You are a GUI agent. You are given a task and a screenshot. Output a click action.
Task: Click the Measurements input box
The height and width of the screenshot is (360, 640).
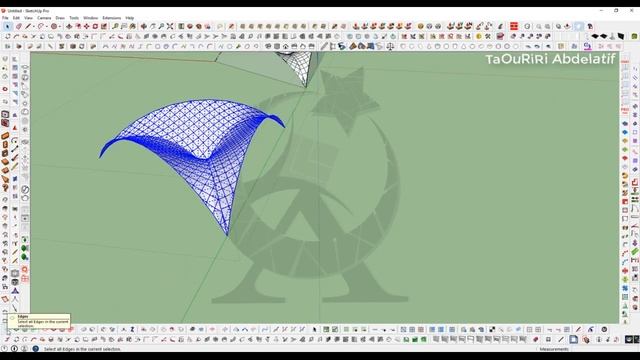[x=604, y=349]
